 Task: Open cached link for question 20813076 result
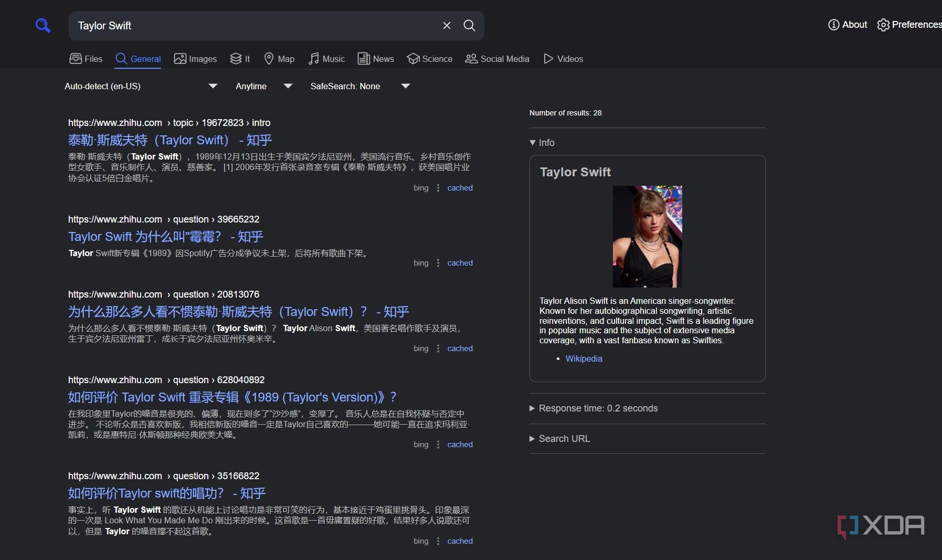coord(460,348)
